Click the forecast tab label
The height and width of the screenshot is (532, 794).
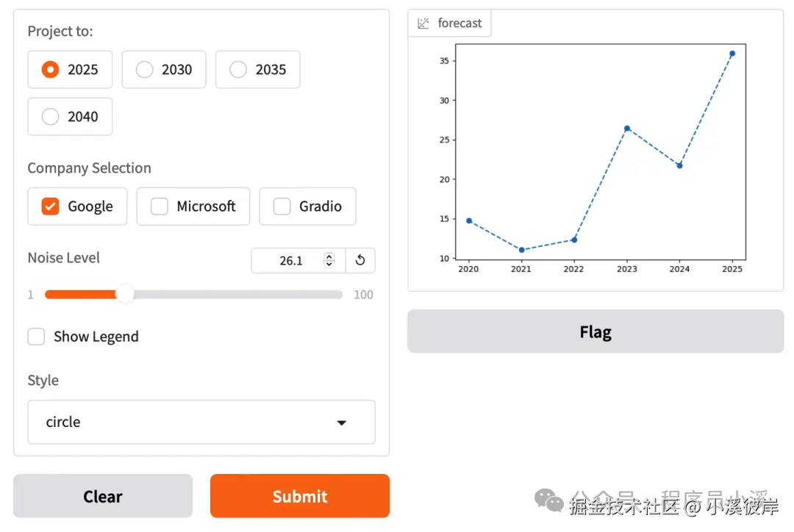459,24
